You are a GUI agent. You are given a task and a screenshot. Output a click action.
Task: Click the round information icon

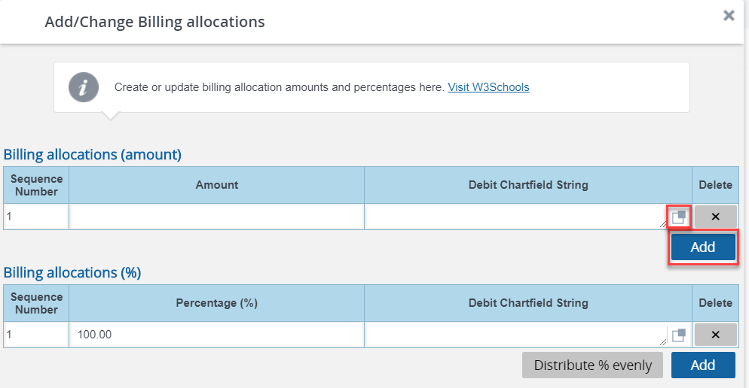84,87
